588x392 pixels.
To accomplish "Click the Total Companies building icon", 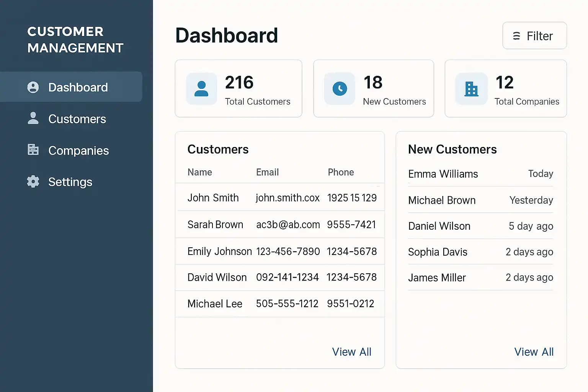I will point(471,89).
